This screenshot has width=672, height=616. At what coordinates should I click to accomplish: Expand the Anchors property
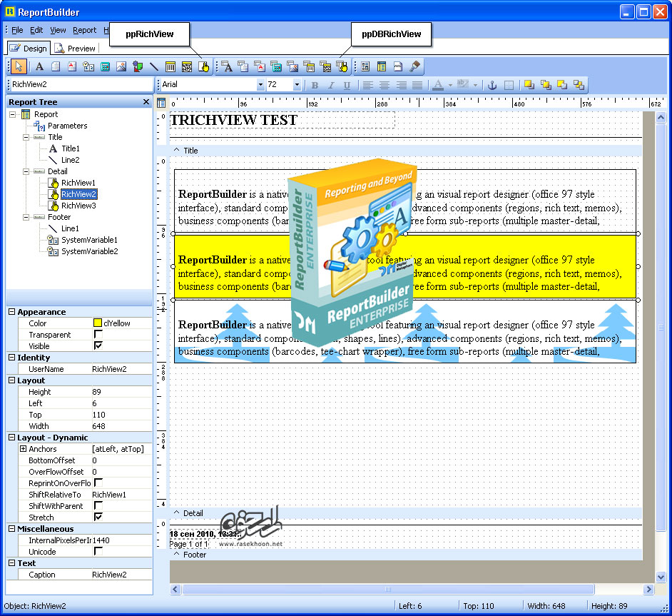[23, 449]
